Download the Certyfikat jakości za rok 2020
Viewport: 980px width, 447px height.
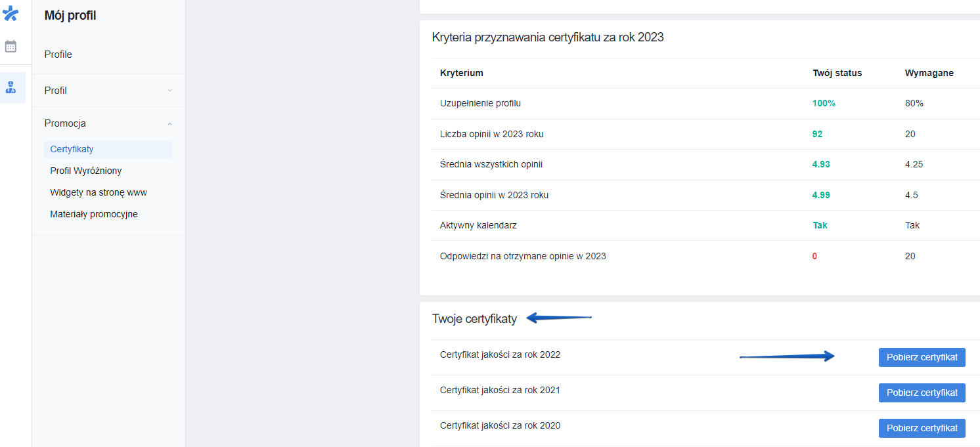(x=922, y=428)
